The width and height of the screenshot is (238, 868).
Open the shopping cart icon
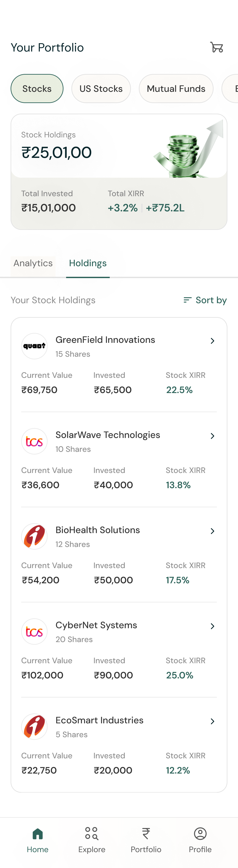click(217, 47)
